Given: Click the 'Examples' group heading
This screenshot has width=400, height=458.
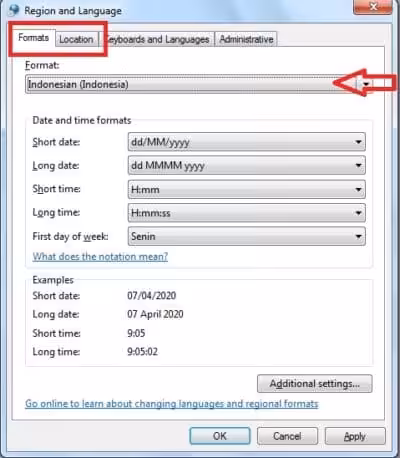Looking at the screenshot, I should pyautogui.click(x=53, y=280).
